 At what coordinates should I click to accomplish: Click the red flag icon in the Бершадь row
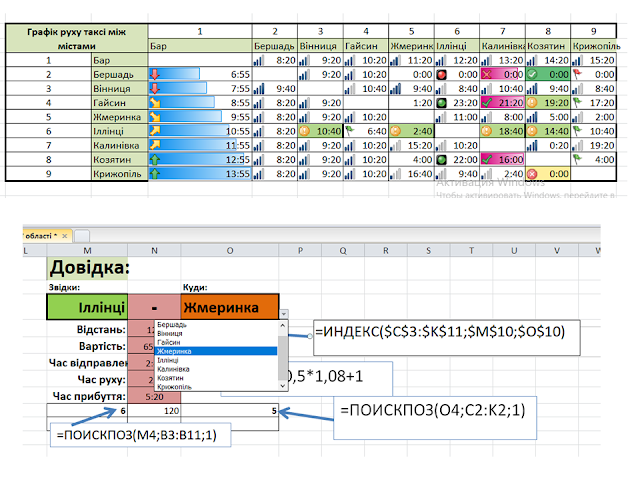coord(577,74)
